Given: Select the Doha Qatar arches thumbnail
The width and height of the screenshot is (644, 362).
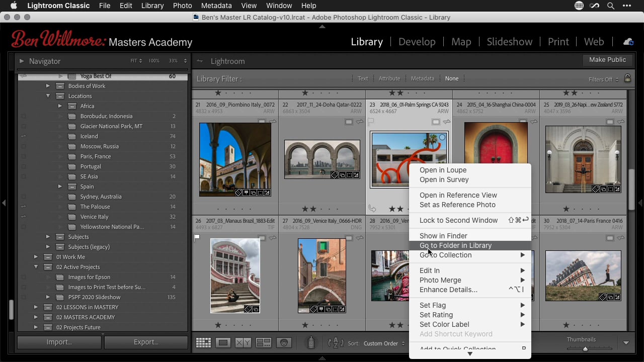Looking at the screenshot, I should [322, 159].
